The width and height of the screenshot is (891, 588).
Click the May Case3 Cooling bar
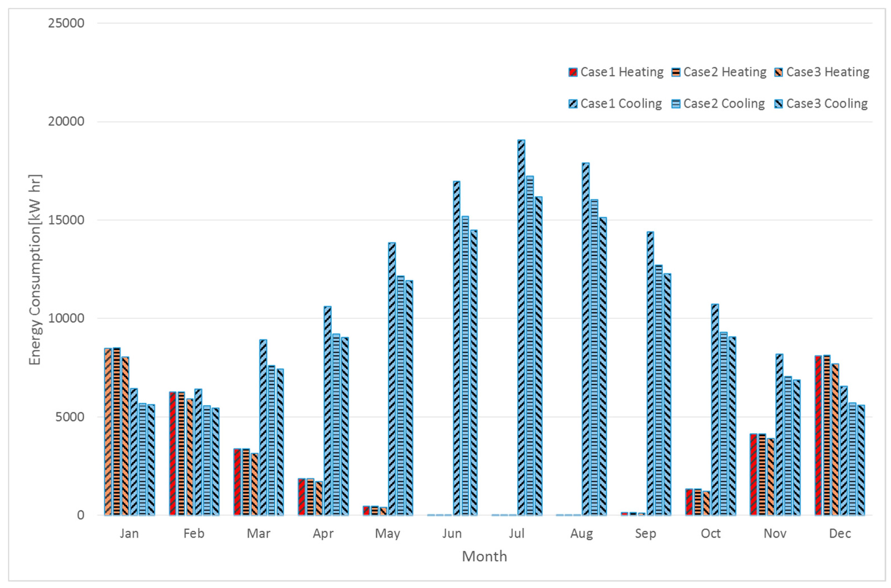click(x=409, y=398)
